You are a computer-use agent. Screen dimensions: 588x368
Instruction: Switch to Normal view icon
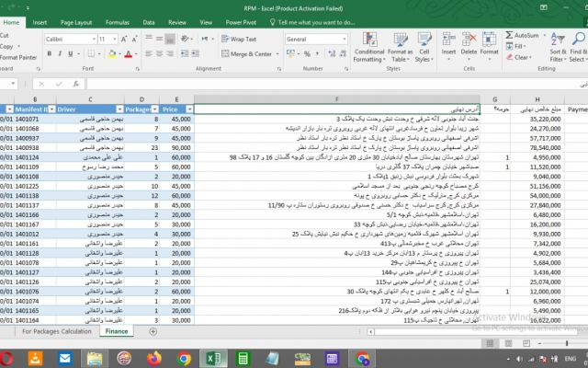tap(490, 343)
